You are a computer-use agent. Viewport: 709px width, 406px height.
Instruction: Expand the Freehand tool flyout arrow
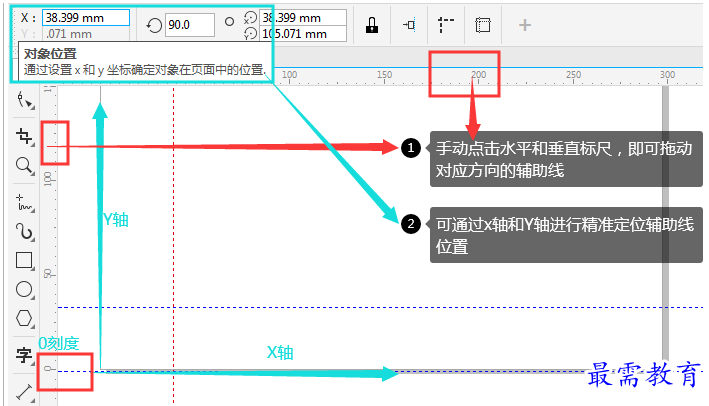click(33, 211)
